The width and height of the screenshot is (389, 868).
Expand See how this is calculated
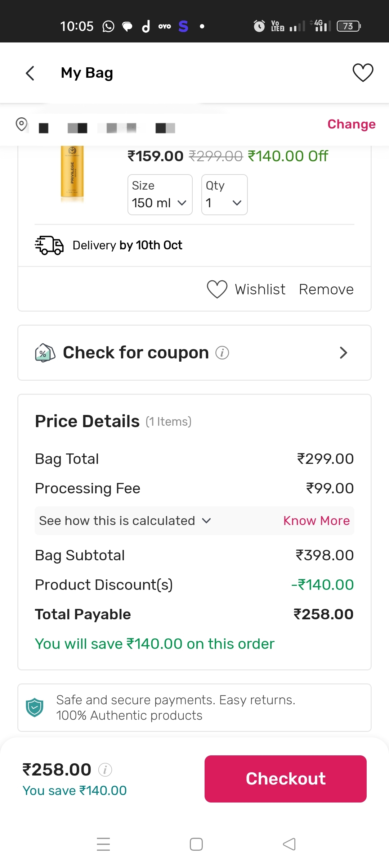(x=125, y=521)
